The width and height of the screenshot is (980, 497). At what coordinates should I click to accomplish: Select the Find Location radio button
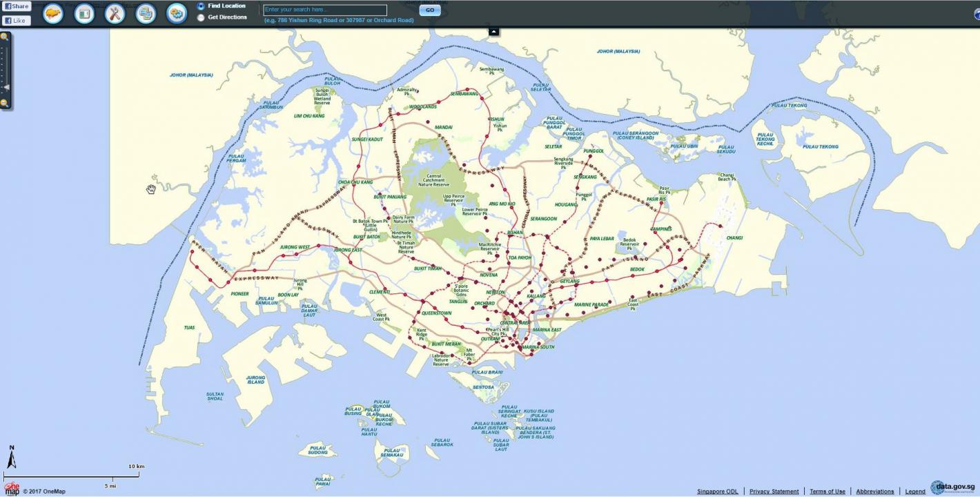tap(200, 6)
